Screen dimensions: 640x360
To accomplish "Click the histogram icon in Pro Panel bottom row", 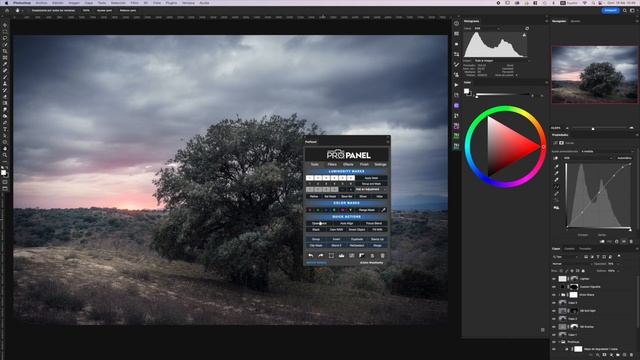I will coord(341,256).
